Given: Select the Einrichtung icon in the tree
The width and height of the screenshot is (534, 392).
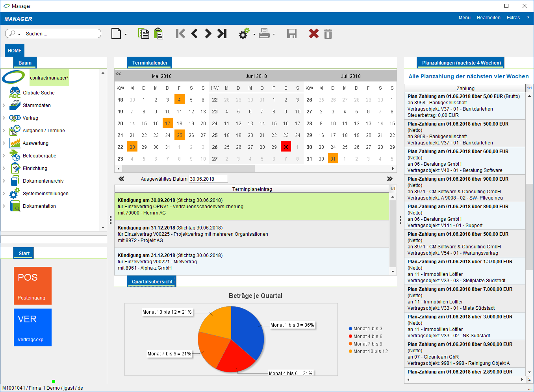Looking at the screenshot, I should click(x=15, y=168).
